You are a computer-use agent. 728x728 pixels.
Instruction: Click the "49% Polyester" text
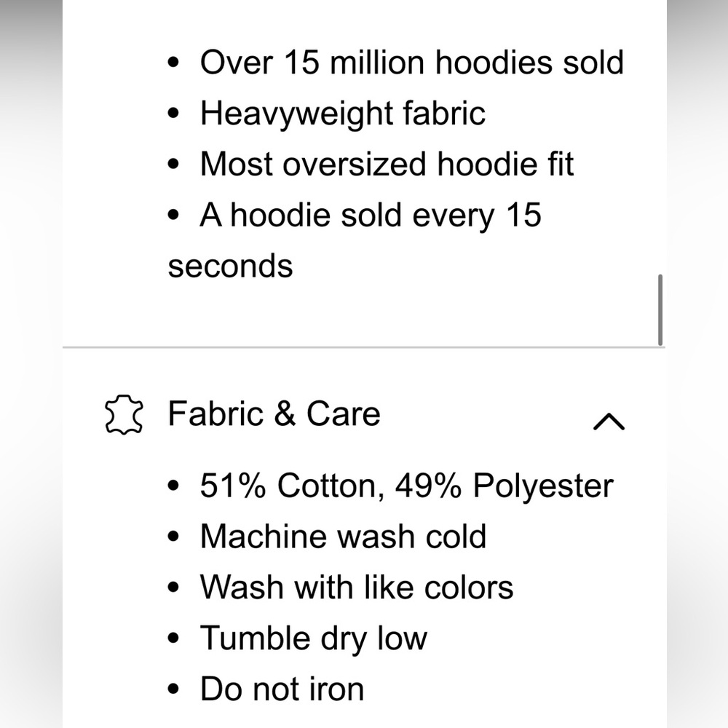(504, 486)
